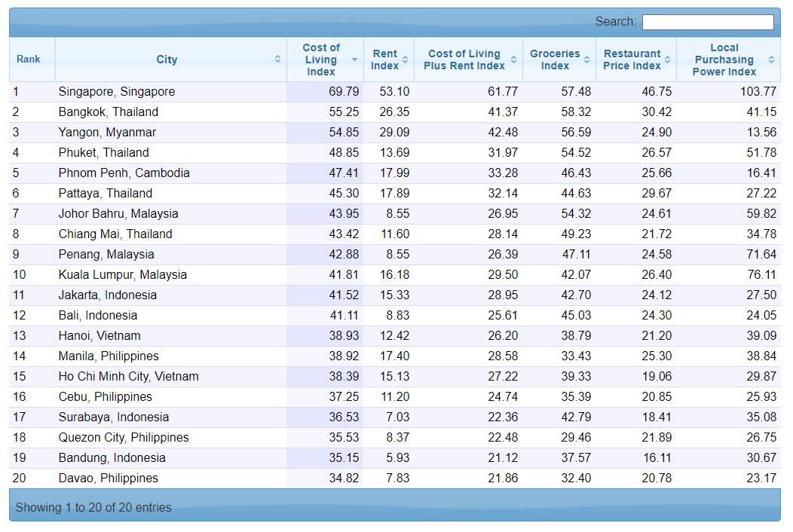Viewport: 793px width, 532px height.
Task: Click Bali groceries index value 45.03
Action: pyautogui.click(x=576, y=316)
